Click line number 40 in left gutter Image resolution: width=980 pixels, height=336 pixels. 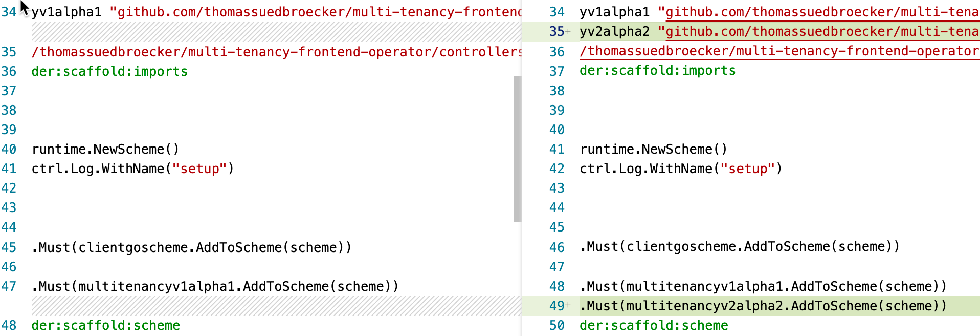[x=9, y=149]
